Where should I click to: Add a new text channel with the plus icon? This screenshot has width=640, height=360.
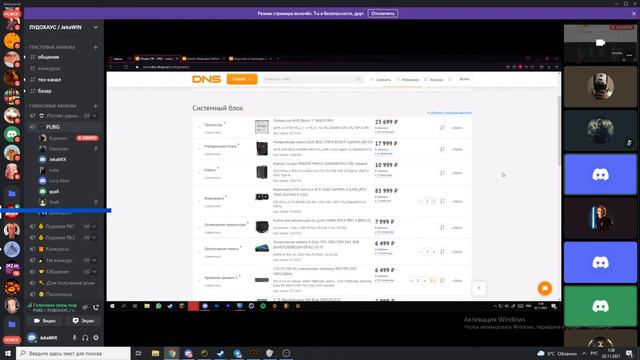pos(96,47)
